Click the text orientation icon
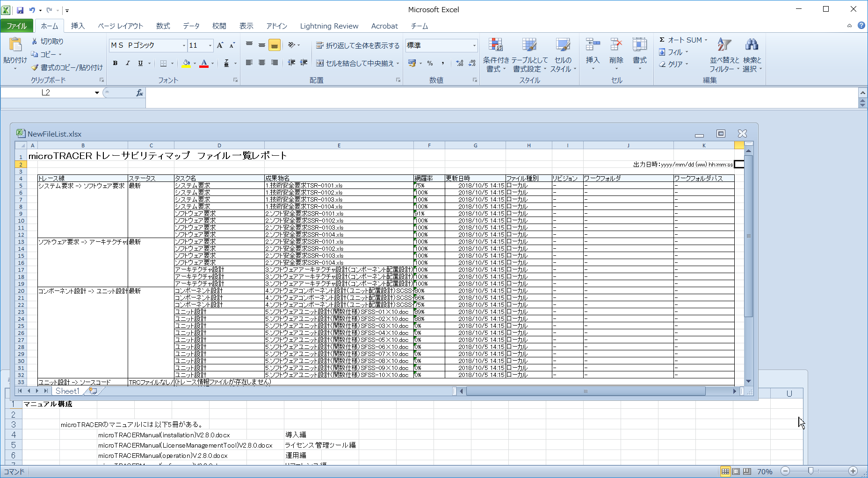This screenshot has height=478, width=868. coord(292,45)
